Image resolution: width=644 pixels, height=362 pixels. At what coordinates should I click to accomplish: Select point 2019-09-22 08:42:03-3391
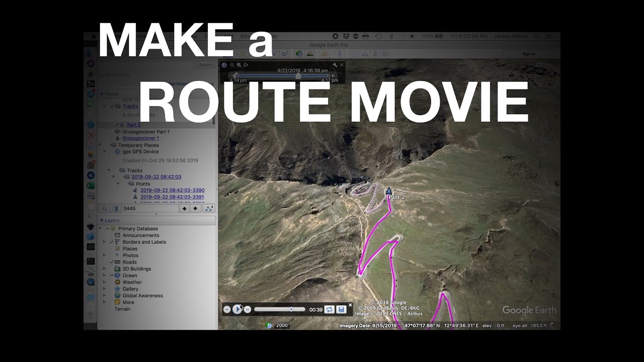(x=173, y=197)
